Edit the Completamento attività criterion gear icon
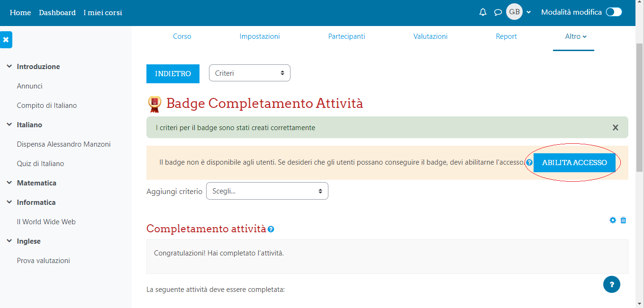This screenshot has height=308, width=644. point(613,220)
